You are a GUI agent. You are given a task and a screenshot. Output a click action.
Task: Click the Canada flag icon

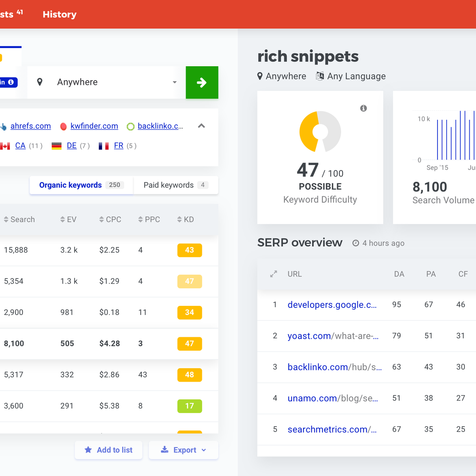(5, 146)
